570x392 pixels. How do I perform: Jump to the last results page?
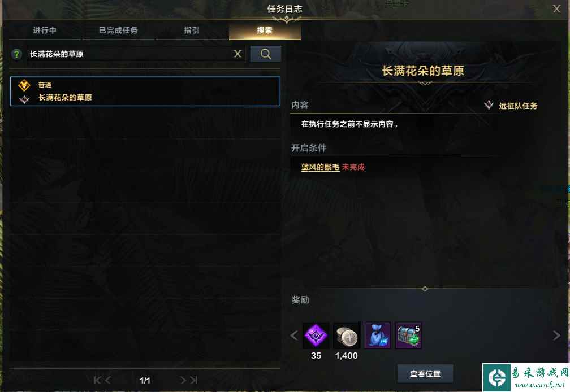click(x=194, y=380)
